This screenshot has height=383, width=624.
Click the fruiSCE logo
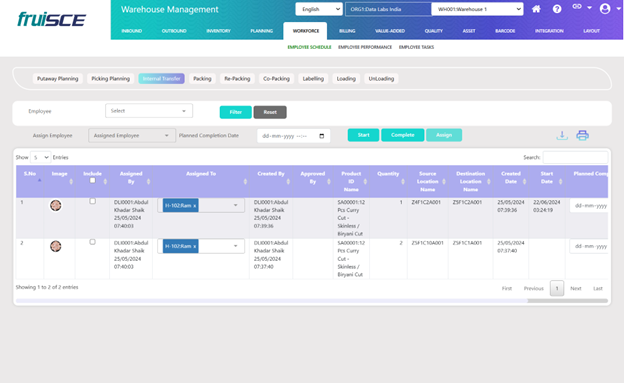[x=51, y=19]
